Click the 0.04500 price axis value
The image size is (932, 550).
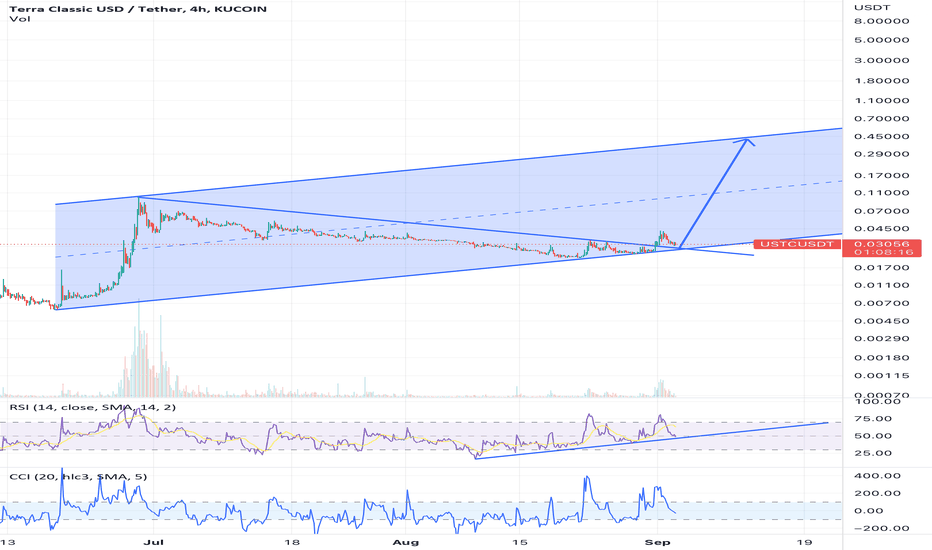pyautogui.click(x=881, y=228)
